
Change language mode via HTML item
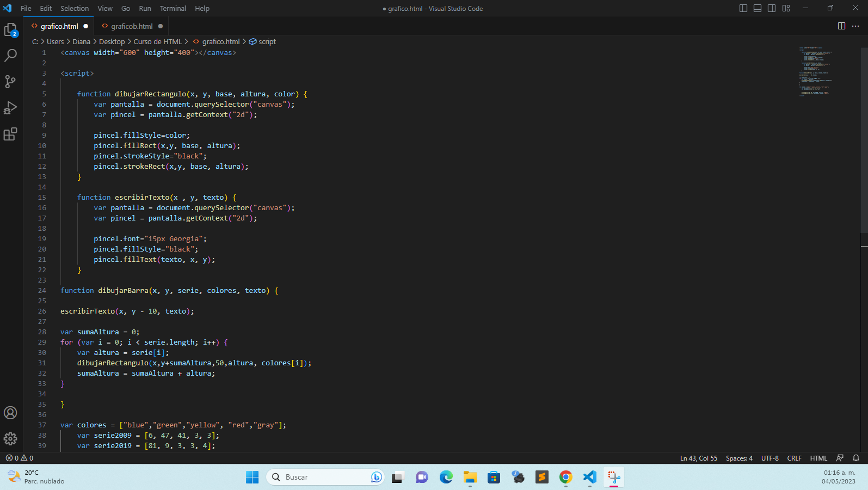click(x=818, y=458)
